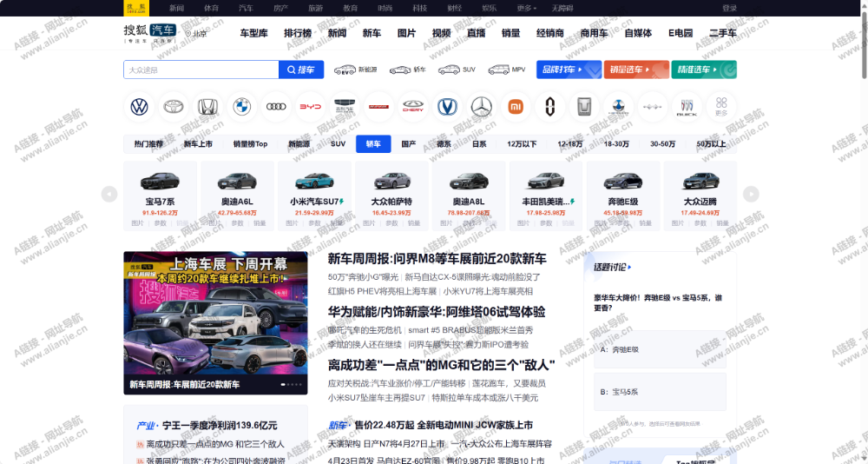Open the 上海车展 banner image
868x464 pixels.
[215, 322]
